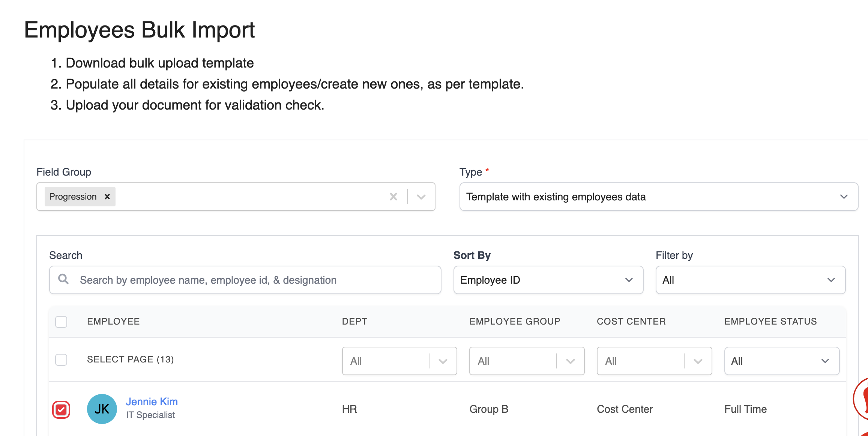Focus the employee search input field
This screenshot has width=868, height=436.
pos(255,280)
